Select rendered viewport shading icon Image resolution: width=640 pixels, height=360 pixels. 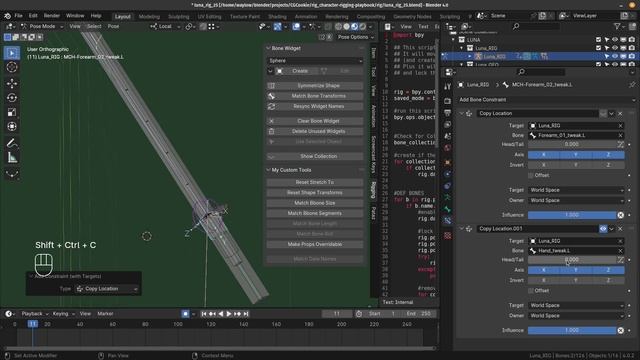pos(362,27)
